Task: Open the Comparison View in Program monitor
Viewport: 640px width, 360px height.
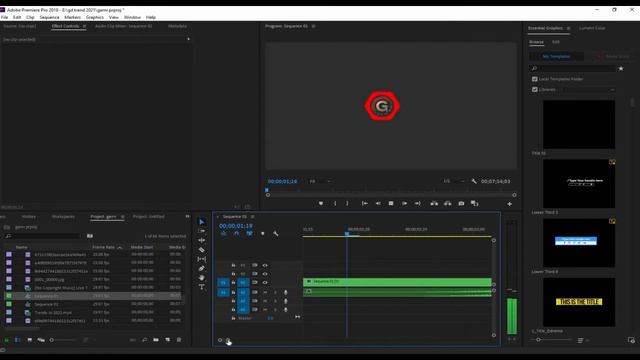Action: (x=474, y=203)
